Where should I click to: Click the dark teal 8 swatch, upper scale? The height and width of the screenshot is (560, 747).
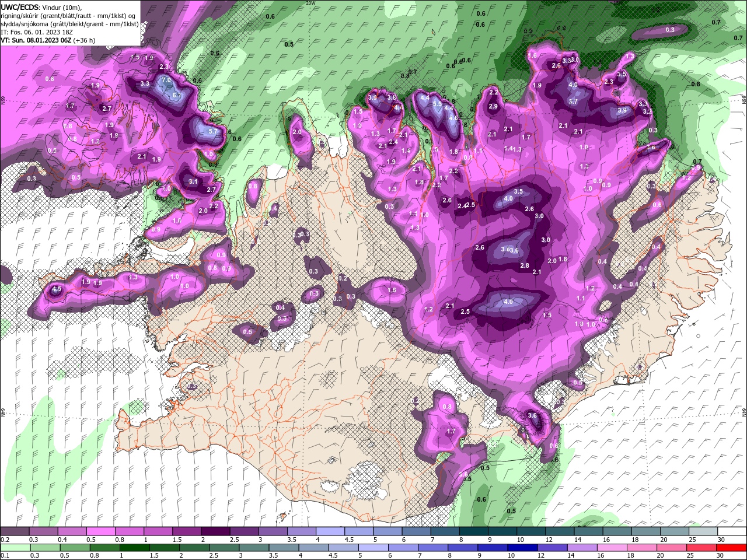pyautogui.click(x=473, y=531)
